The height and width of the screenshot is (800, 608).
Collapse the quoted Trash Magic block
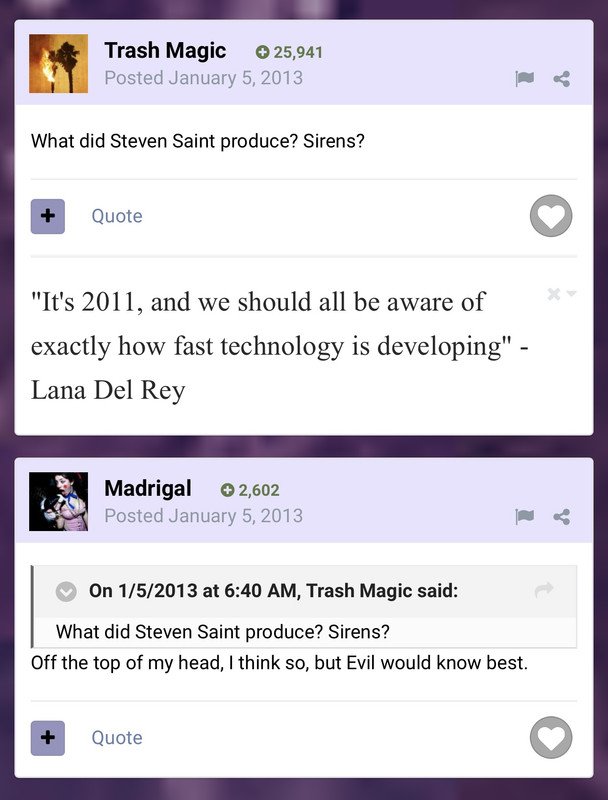66,592
